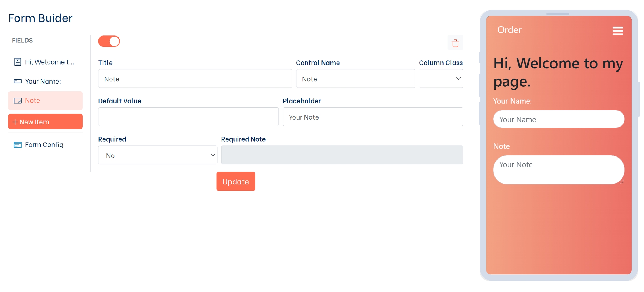Viewport: 644px width, 292px height.
Task: Focus the Placeholder input with Your Note
Action: (373, 117)
